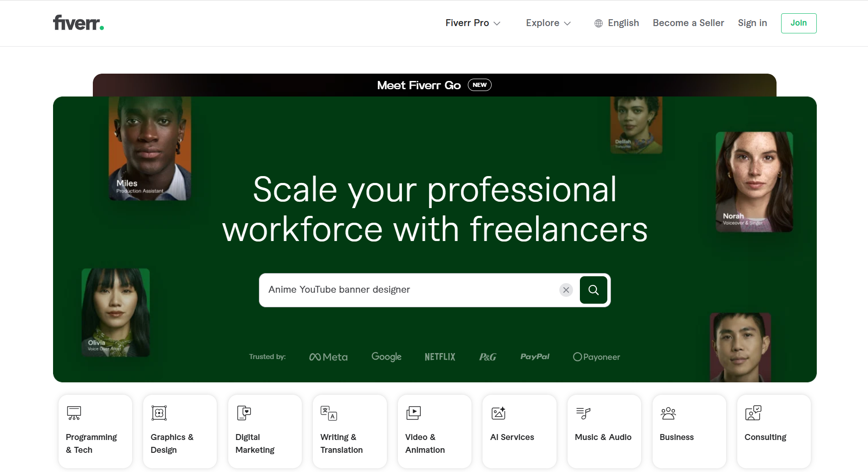Click the Video & Animation icon
The height and width of the screenshot is (472, 868).
click(x=414, y=413)
